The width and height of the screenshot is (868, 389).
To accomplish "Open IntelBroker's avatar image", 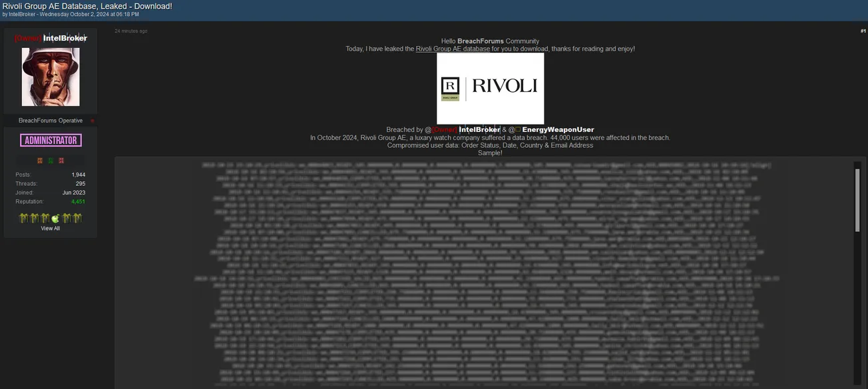I will coord(51,77).
